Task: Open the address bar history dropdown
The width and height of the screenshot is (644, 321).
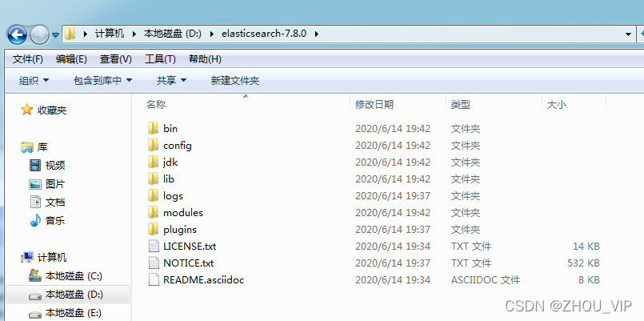Action: (628, 34)
